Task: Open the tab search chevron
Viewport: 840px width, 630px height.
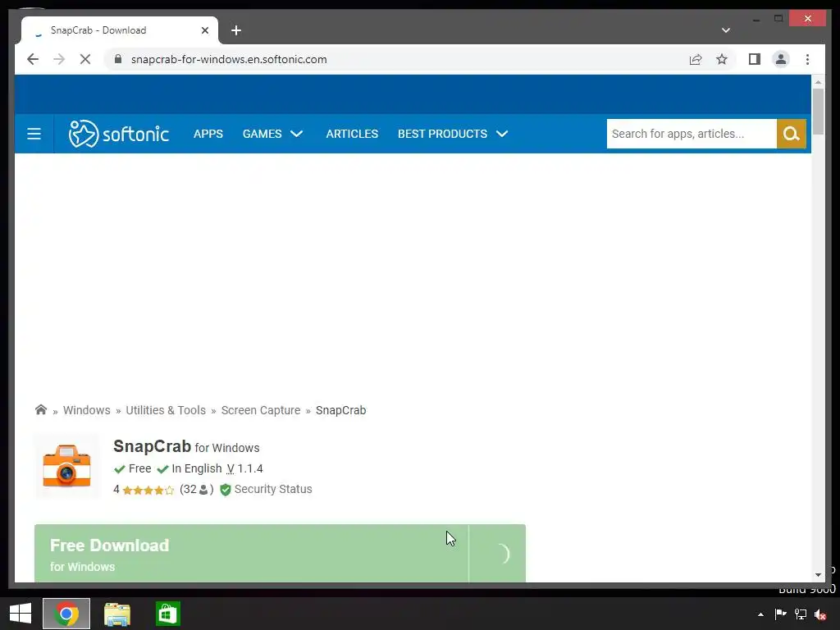Action: coord(726,30)
